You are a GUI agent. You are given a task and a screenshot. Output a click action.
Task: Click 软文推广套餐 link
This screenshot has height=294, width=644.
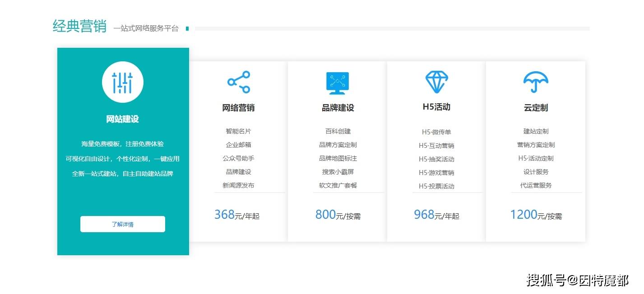pos(338,185)
